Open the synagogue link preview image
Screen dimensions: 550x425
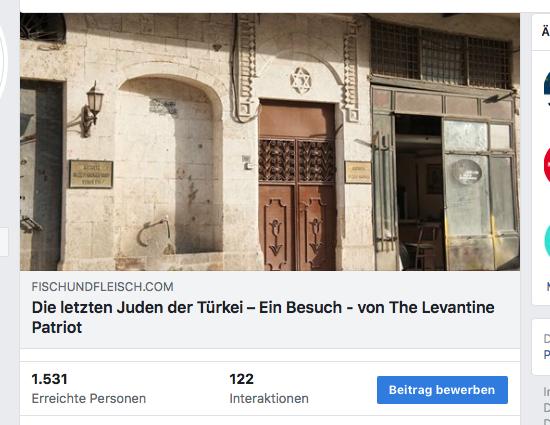(x=270, y=142)
